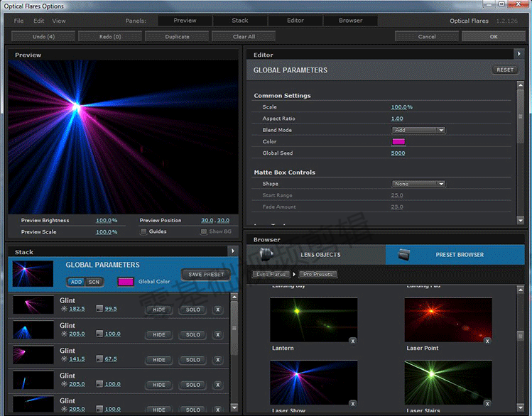Enable the Guides checkbox
532x416 pixels.
coord(143,231)
